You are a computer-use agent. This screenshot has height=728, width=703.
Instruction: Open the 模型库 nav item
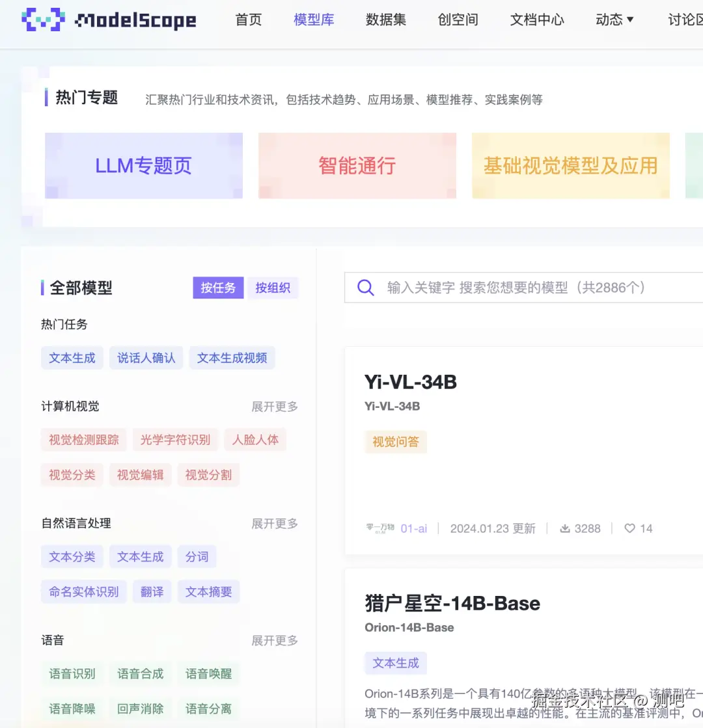pyautogui.click(x=314, y=20)
